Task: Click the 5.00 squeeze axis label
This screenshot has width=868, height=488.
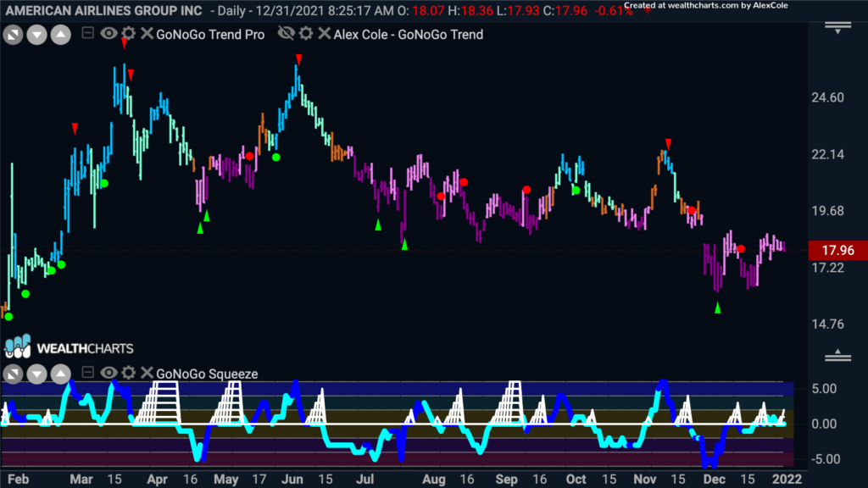Action: pos(824,389)
